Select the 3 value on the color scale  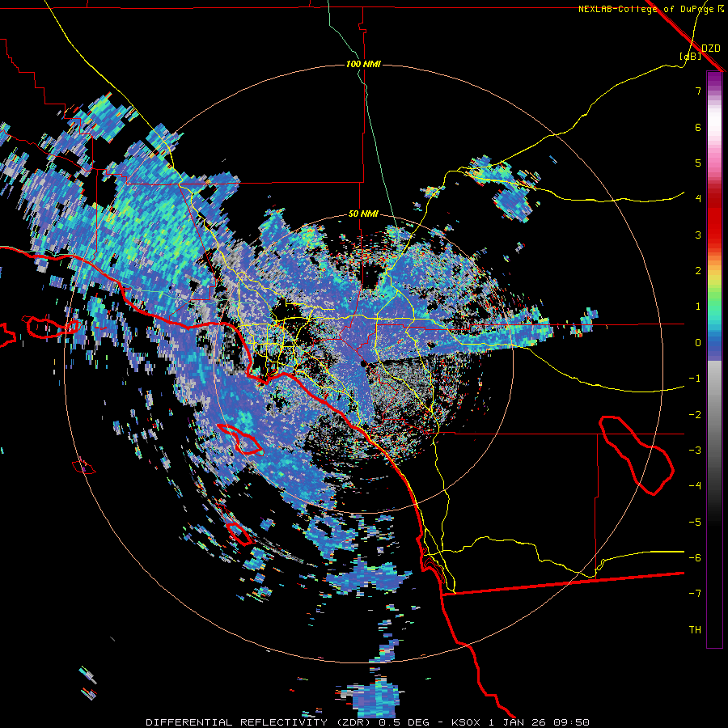click(x=698, y=235)
